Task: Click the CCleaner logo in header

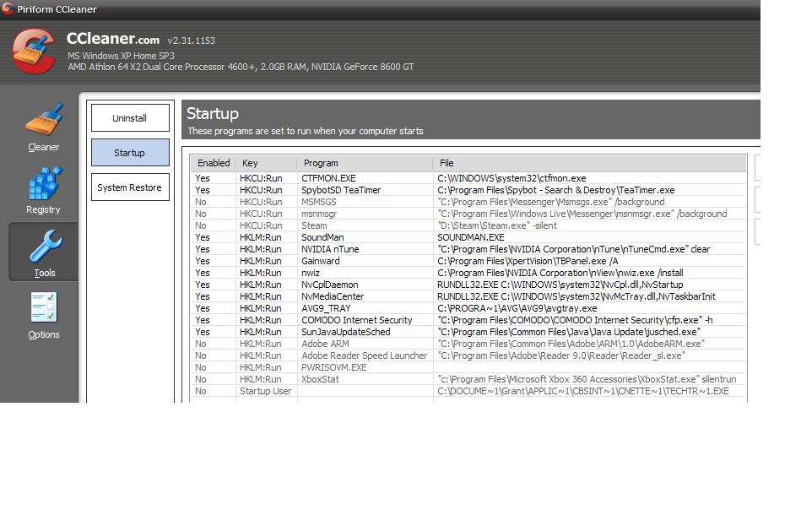Action: pos(35,51)
